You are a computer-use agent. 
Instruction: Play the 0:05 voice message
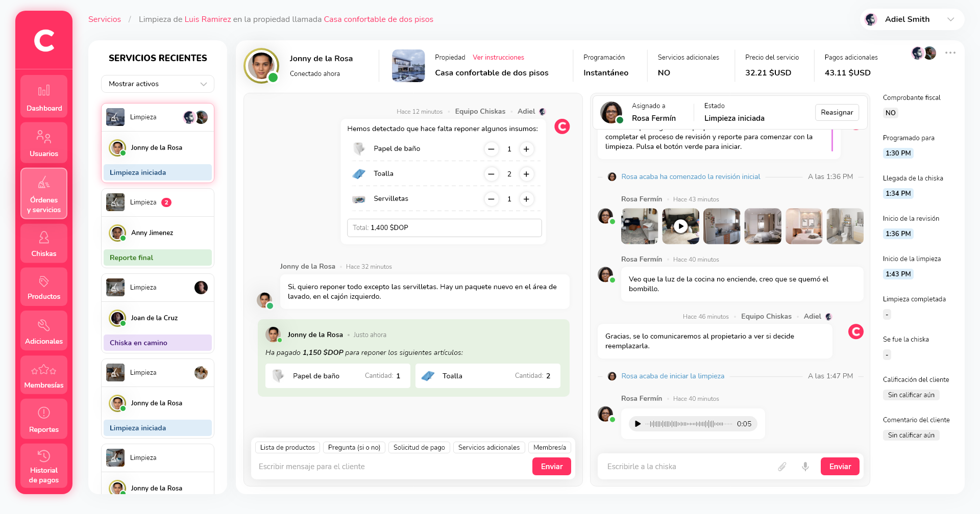(x=638, y=424)
